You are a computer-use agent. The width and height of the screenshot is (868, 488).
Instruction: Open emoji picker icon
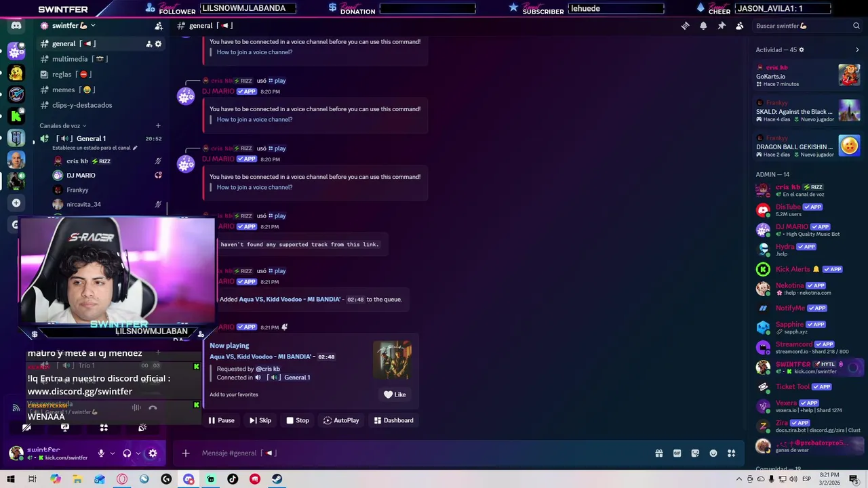point(713,453)
